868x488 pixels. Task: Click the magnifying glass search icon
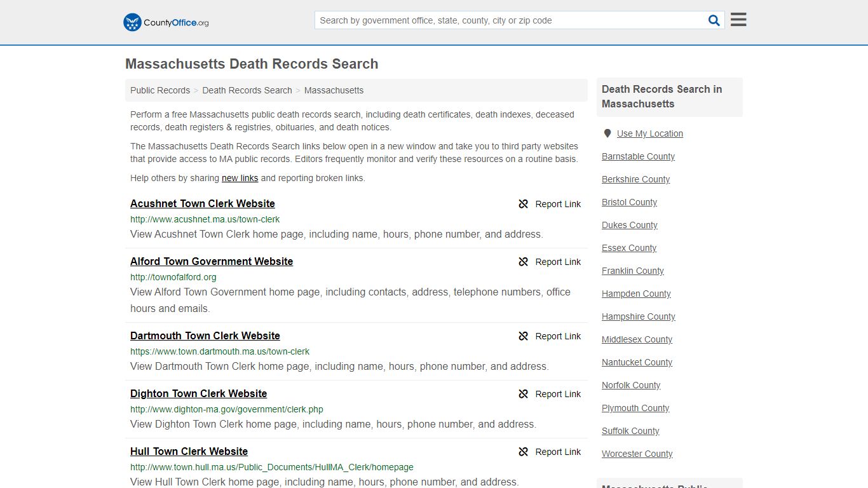coord(714,20)
